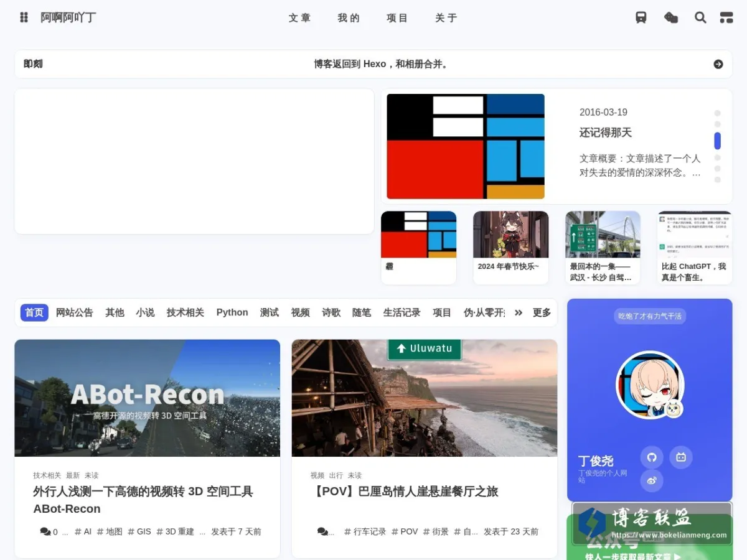747x560 pixels.
Task: Click the train travelling icon in header
Action: click(641, 17)
